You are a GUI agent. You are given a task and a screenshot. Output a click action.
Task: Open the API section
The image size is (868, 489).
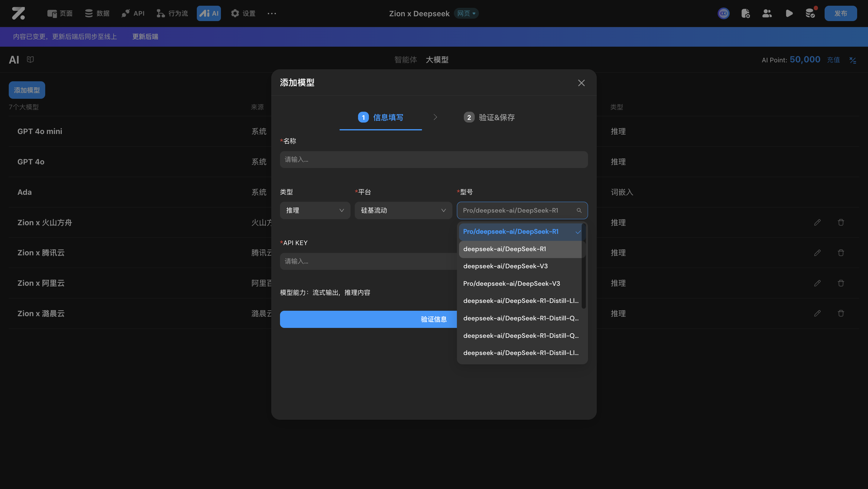[x=133, y=14]
